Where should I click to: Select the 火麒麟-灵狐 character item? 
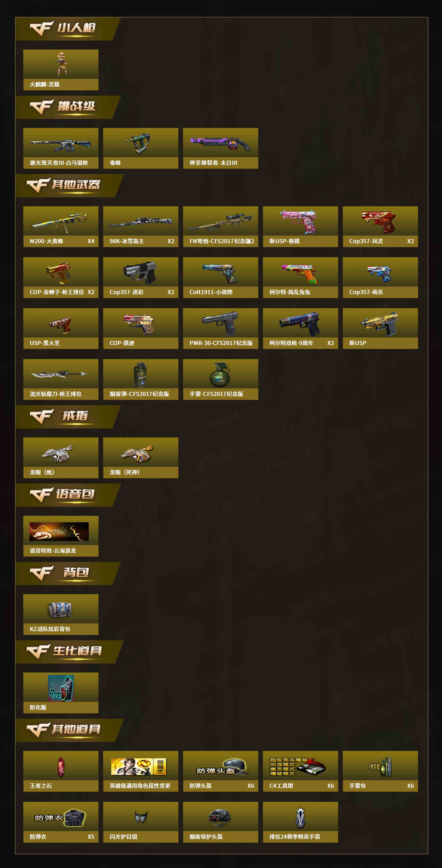point(61,70)
